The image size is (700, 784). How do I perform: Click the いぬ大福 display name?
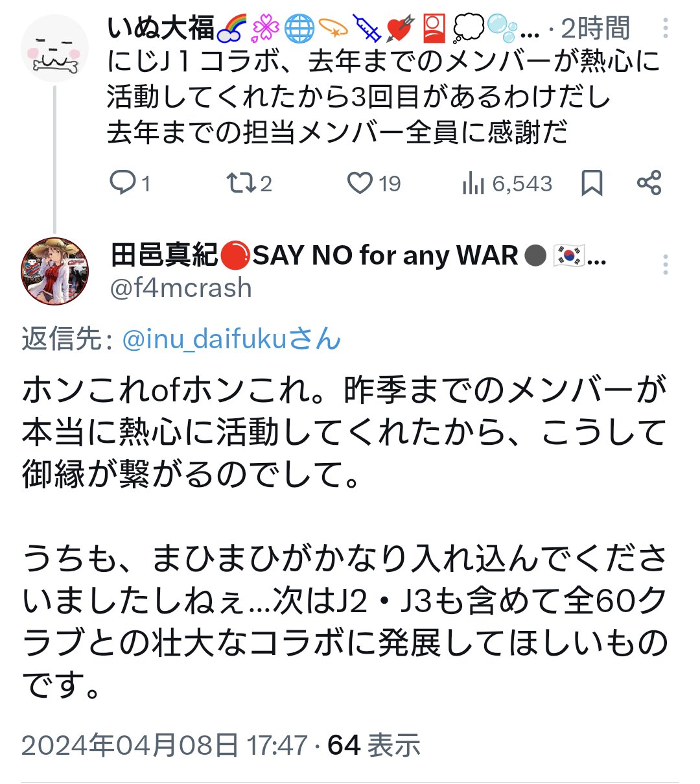click(161, 29)
